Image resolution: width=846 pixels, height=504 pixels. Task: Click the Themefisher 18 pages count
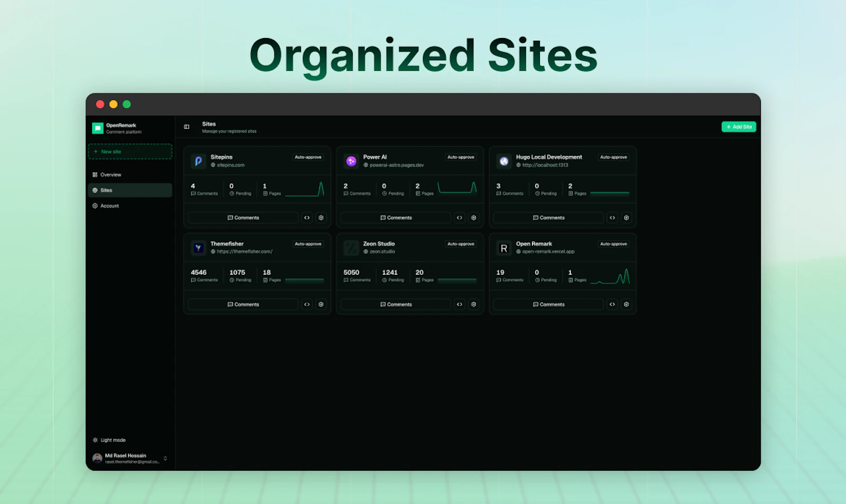[267, 273]
